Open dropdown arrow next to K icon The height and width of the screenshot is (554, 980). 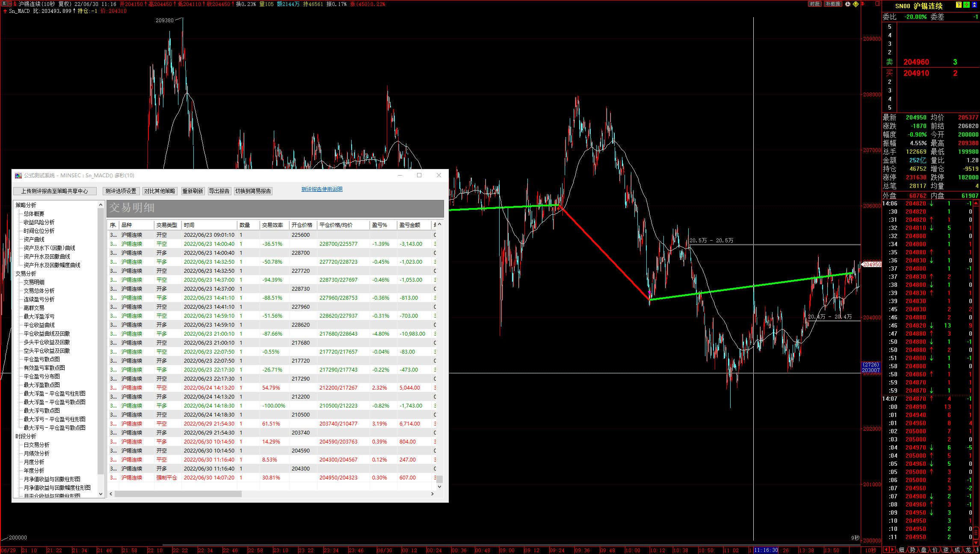coord(10,4)
